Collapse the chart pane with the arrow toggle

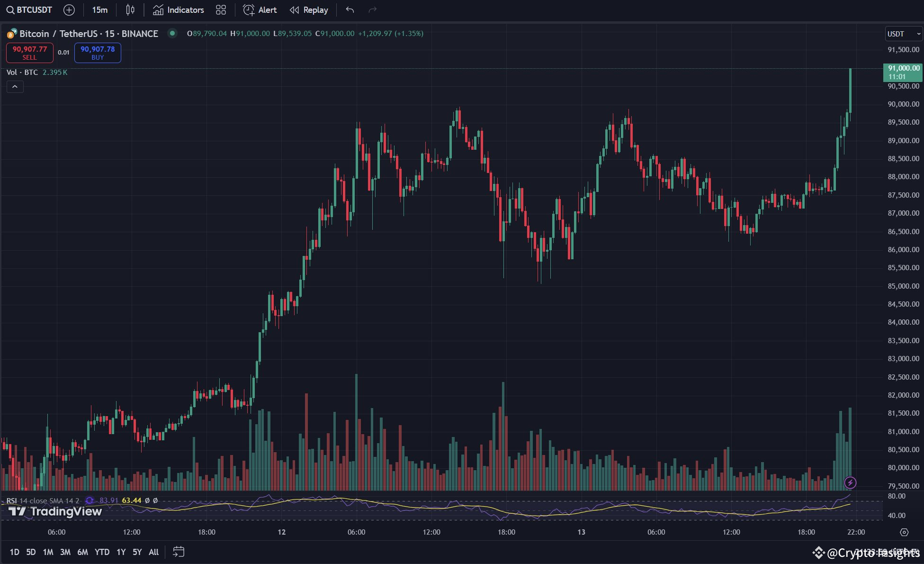tap(15, 87)
